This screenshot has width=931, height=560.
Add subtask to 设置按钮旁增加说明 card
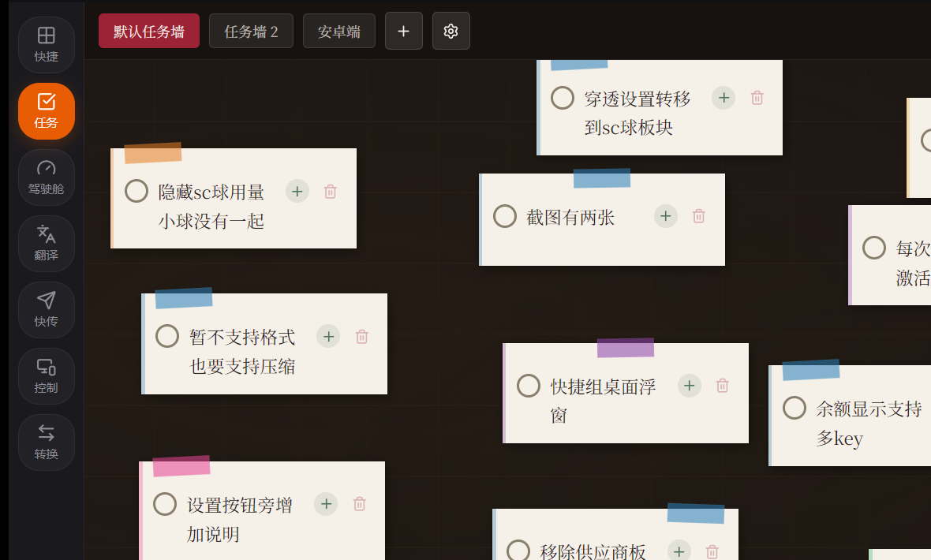click(x=326, y=504)
